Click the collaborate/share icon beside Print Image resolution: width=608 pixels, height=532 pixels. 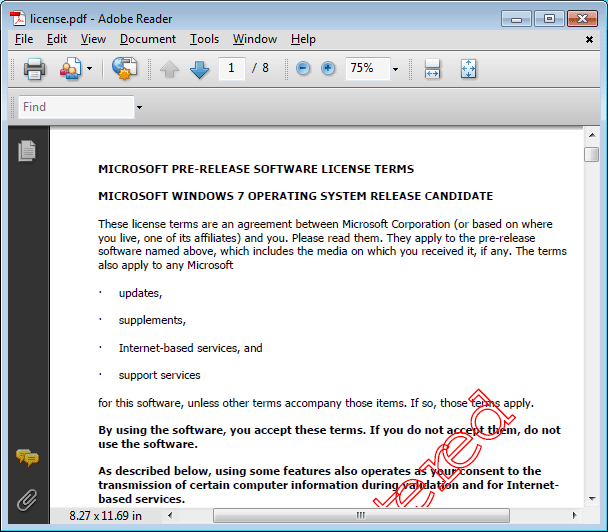click(71, 69)
